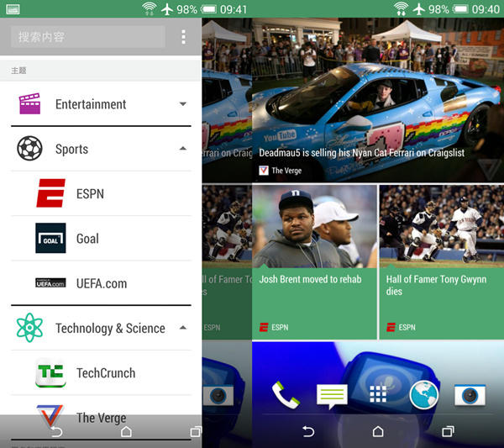The image size is (504, 448).
Task: Tap the search content input field
Action: click(x=87, y=37)
